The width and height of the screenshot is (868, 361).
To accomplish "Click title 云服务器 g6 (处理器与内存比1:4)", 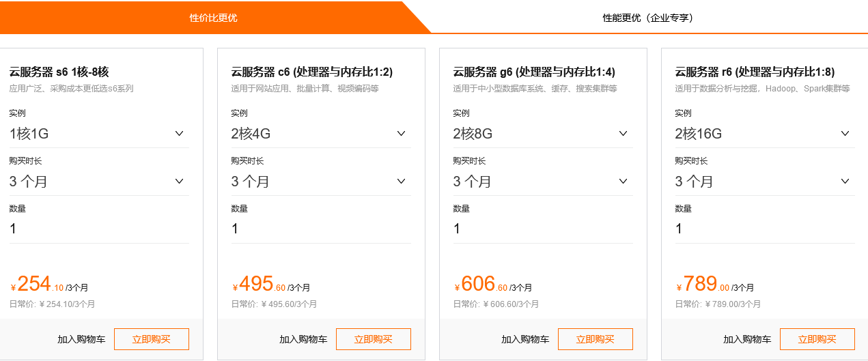I will click(535, 72).
